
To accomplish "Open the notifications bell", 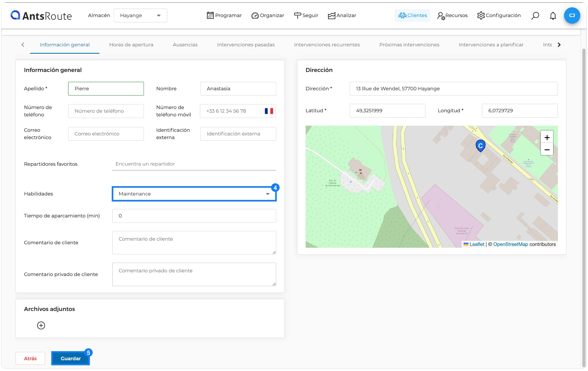I will [553, 15].
